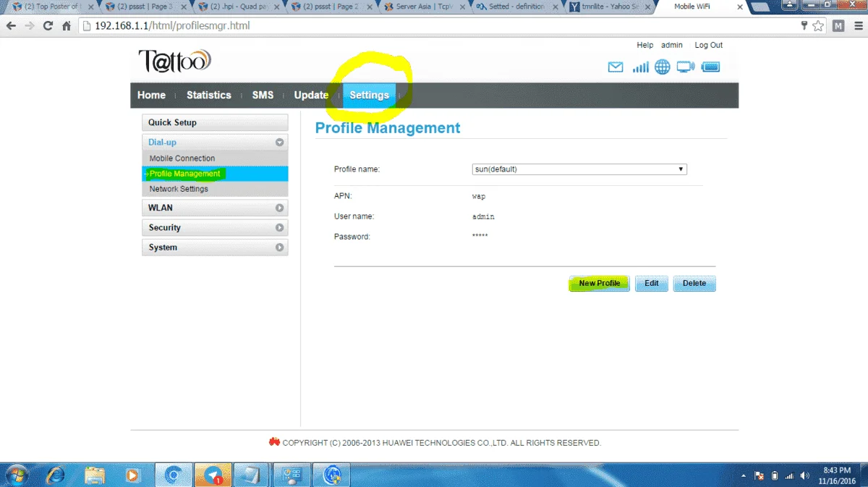Open the Update tab
The height and width of the screenshot is (487, 868).
tap(311, 95)
